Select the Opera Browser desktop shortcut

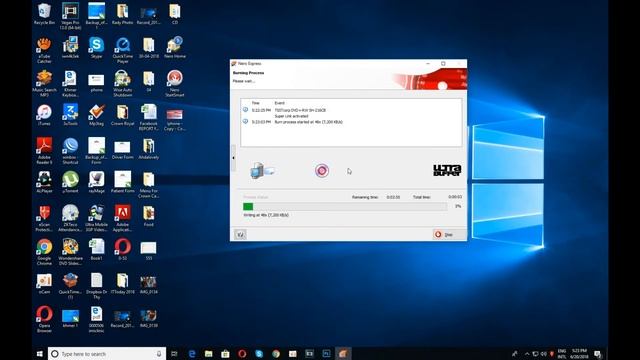click(x=44, y=319)
